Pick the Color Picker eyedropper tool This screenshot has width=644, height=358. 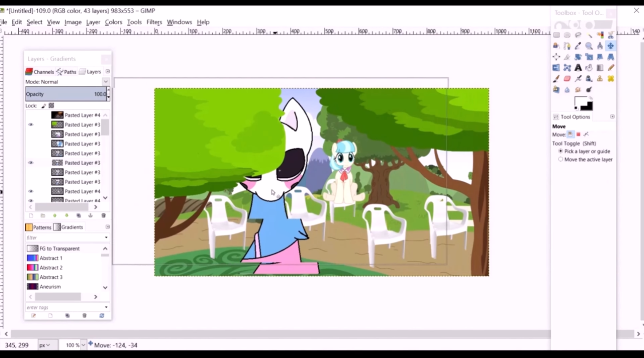(x=578, y=46)
